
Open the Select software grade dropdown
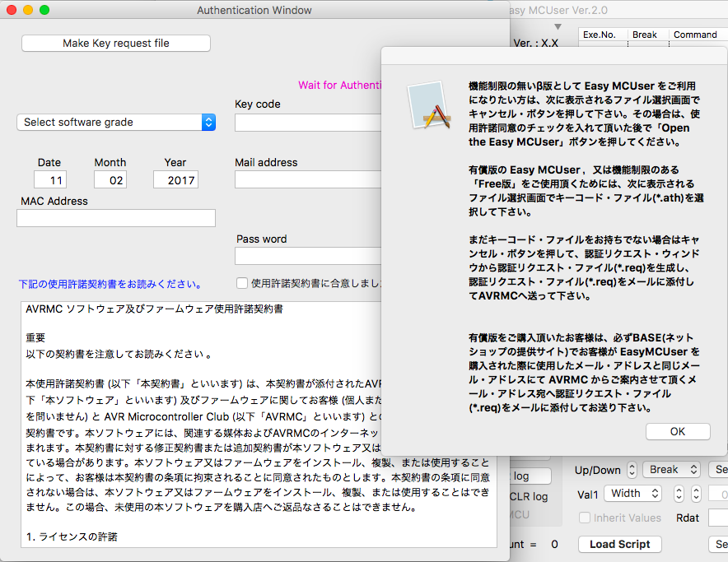tap(116, 122)
